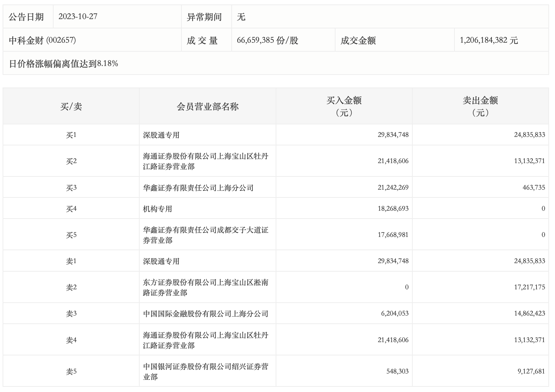Select 海通证券 牡丹江路 in the 买2 row
The height and width of the screenshot is (392, 555).
click(205, 161)
